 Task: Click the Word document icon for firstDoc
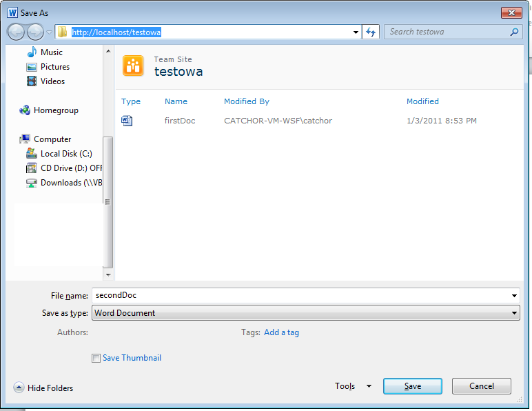coord(127,121)
